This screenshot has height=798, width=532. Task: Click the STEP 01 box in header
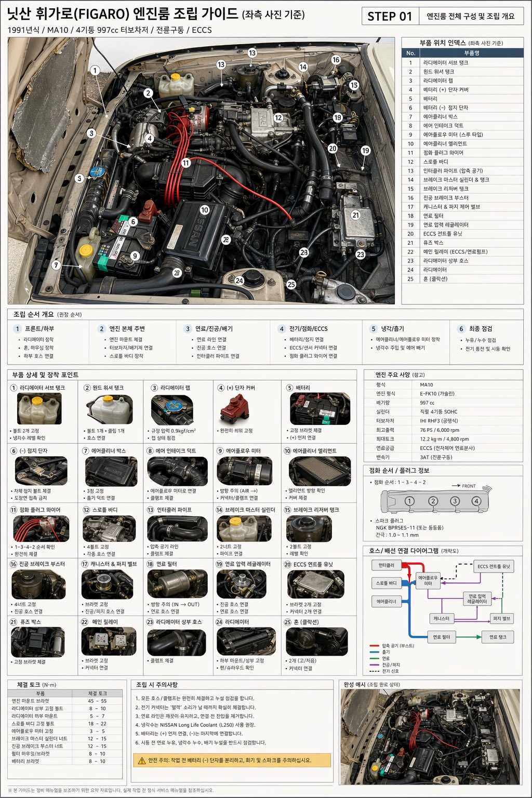pos(390,16)
